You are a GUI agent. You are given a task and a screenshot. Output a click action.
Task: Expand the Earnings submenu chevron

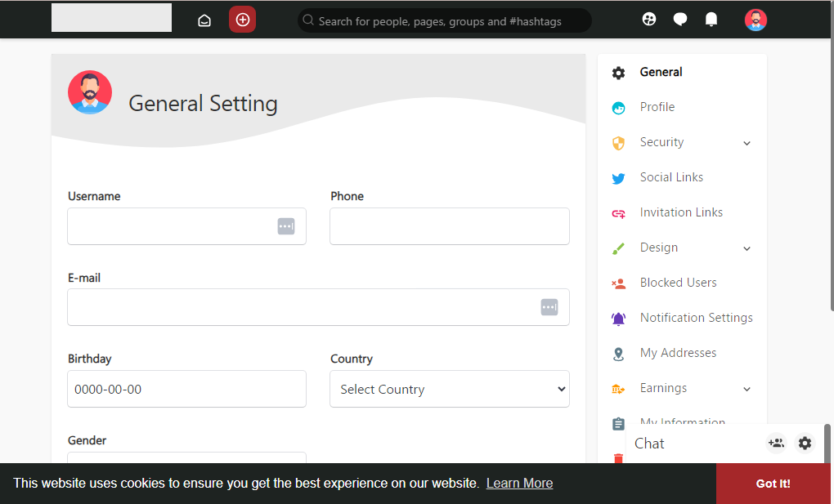pos(747,389)
